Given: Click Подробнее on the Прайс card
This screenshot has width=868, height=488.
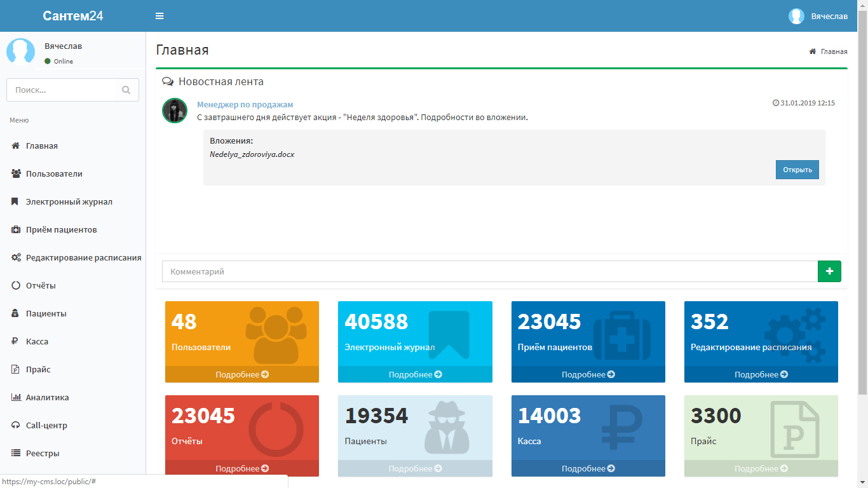Looking at the screenshot, I should pos(761,468).
